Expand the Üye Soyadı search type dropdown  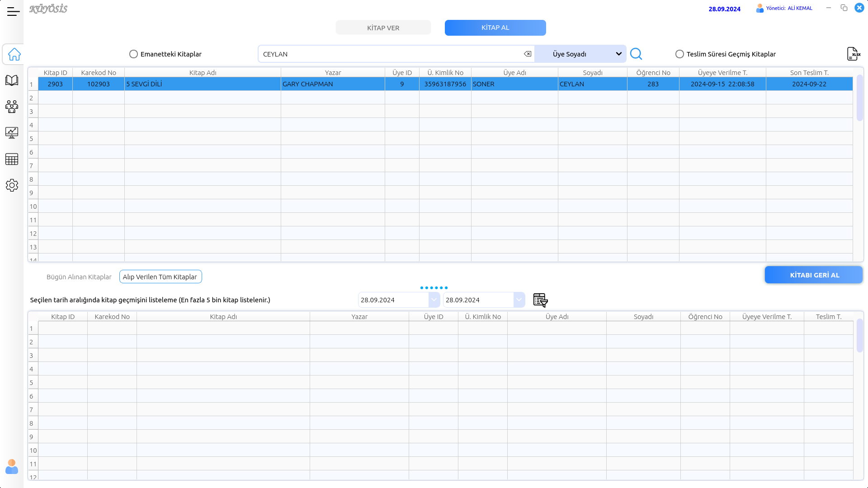tap(618, 54)
